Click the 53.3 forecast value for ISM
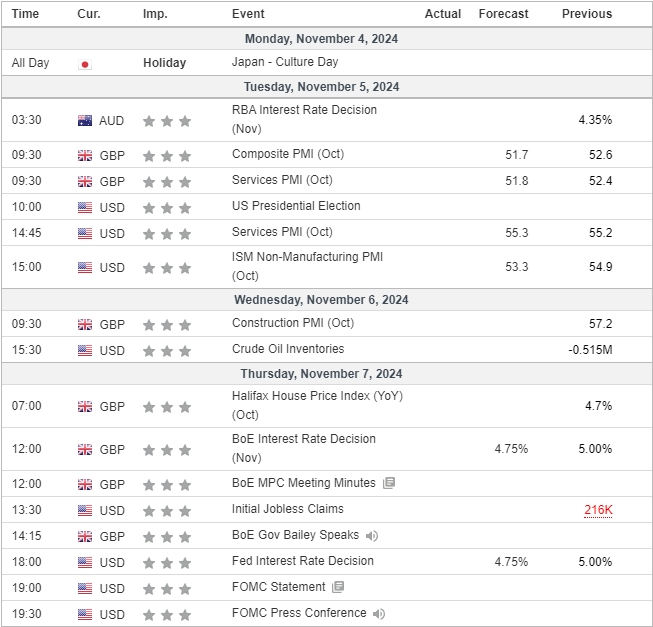The height and width of the screenshot is (627, 653). pos(516,266)
